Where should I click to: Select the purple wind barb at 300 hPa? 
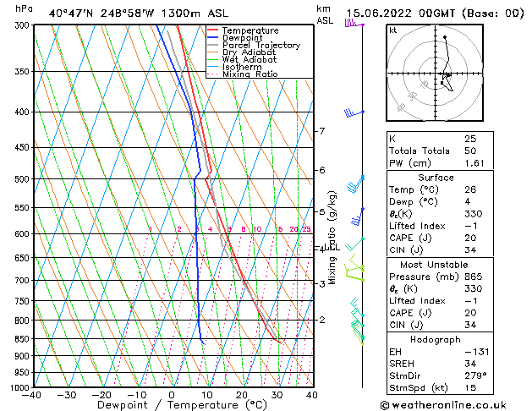354,24
